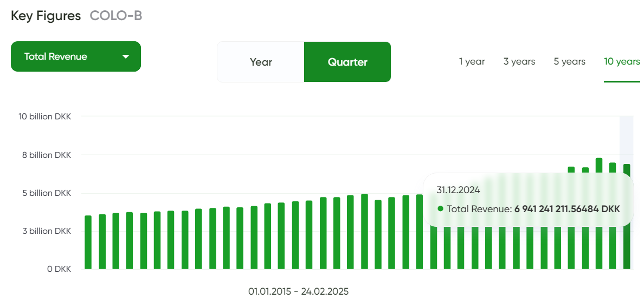Click the COLO-B ticker label
Screen dimensions: 644x305
tap(116, 16)
